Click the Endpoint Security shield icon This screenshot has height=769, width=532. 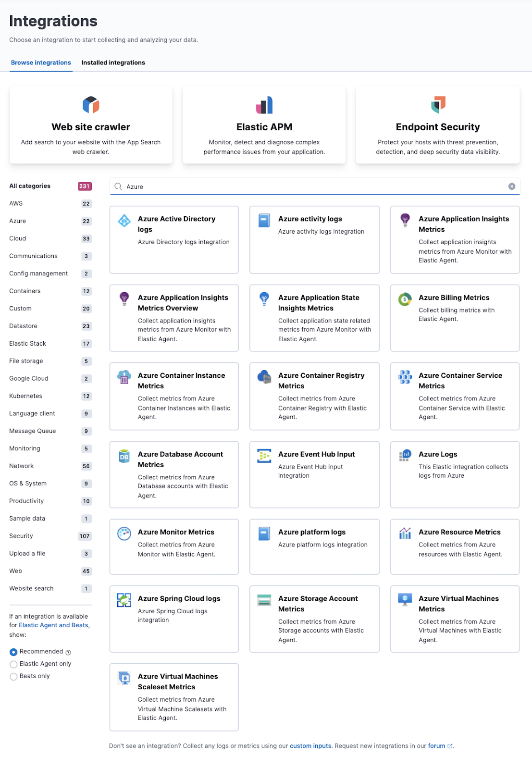[x=438, y=105]
